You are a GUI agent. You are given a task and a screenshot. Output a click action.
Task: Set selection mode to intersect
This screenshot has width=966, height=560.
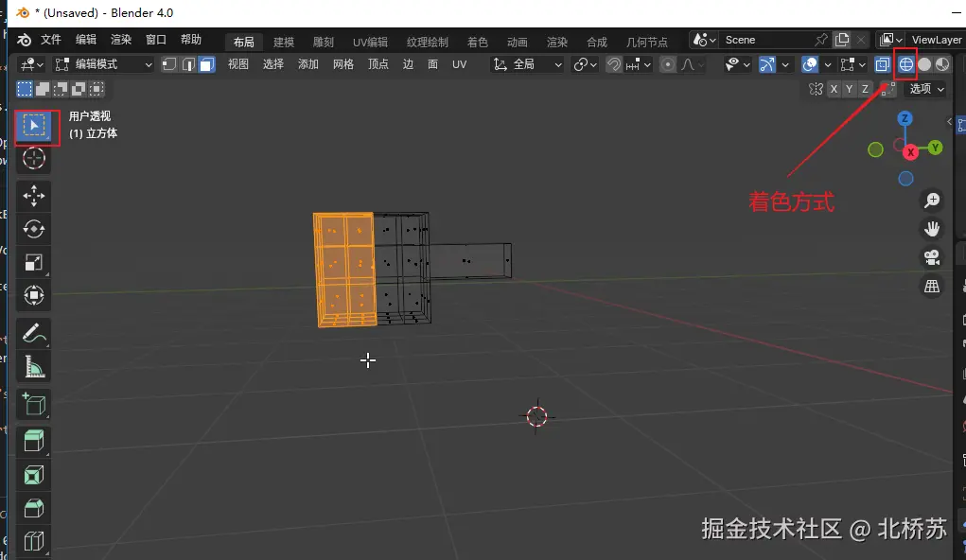[x=97, y=89]
